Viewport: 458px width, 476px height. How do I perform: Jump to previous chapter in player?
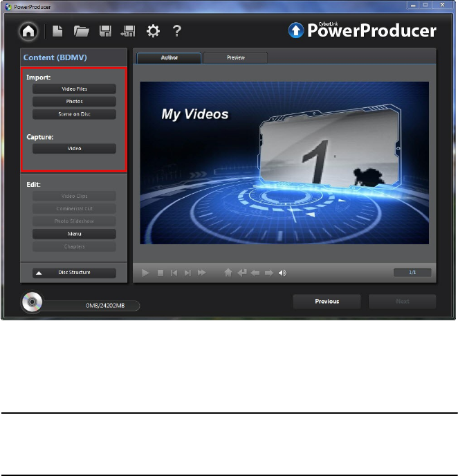pyautogui.click(x=174, y=273)
